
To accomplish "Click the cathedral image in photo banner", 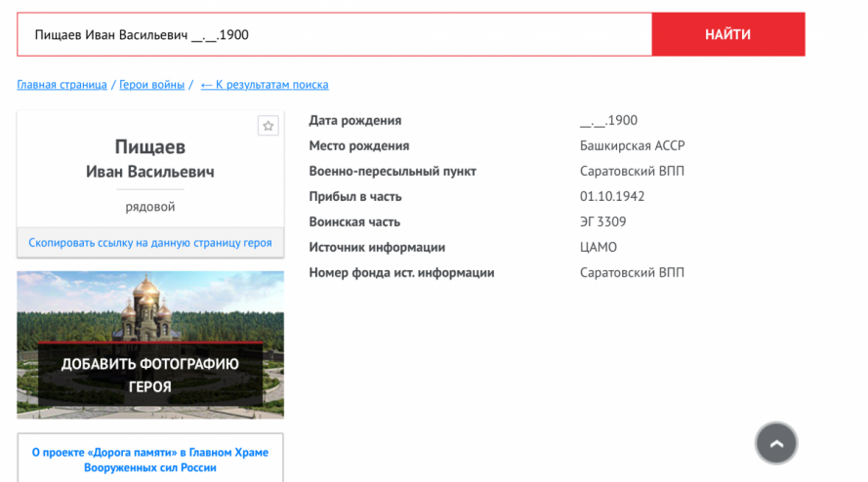I will pos(150,303).
